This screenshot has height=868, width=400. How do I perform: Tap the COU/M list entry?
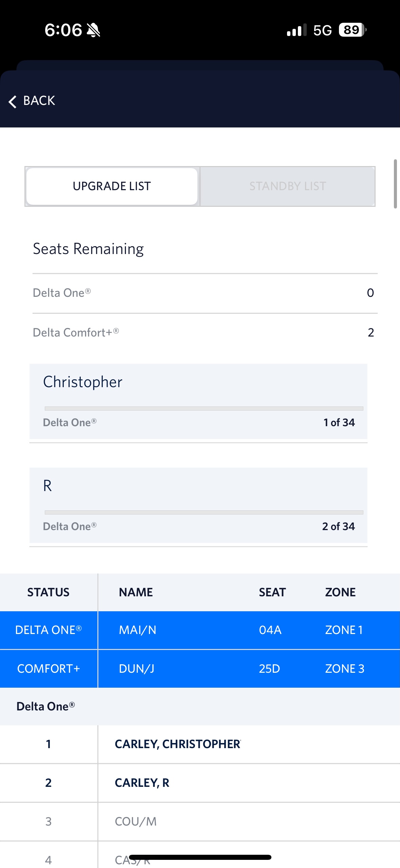(136, 821)
